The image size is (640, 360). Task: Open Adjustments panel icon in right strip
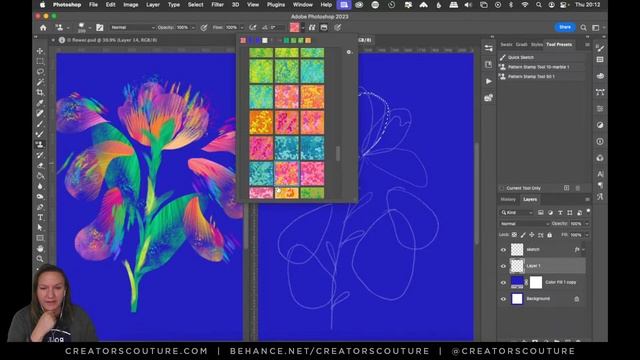600,125
